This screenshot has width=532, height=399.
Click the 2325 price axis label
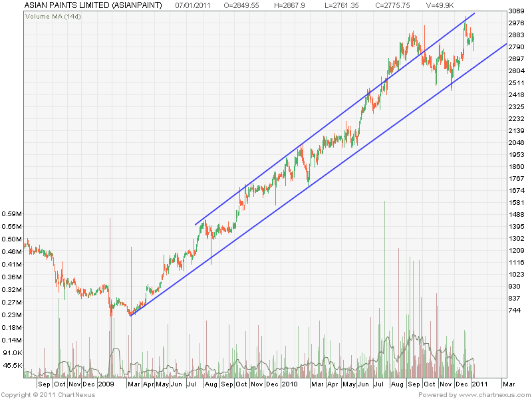[x=516, y=106]
